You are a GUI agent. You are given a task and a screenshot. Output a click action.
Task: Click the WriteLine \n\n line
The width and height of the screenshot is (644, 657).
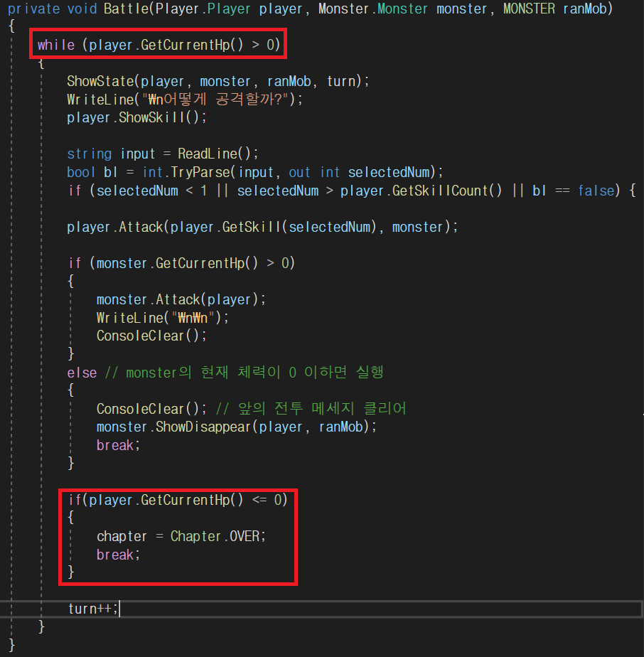tap(163, 318)
